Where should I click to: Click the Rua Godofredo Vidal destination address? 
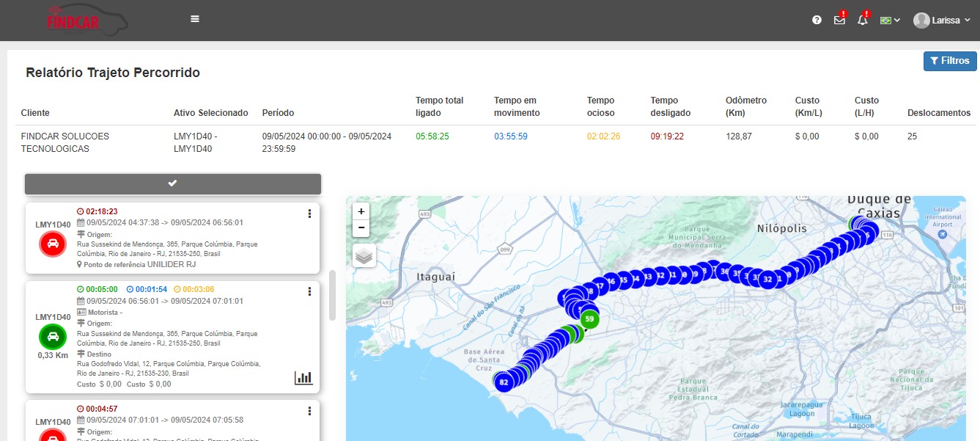tap(168, 368)
